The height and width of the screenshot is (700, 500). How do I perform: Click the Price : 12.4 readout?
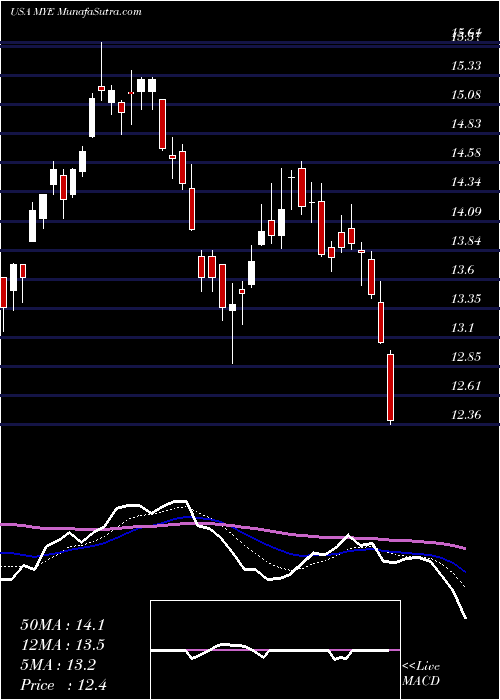62,685
